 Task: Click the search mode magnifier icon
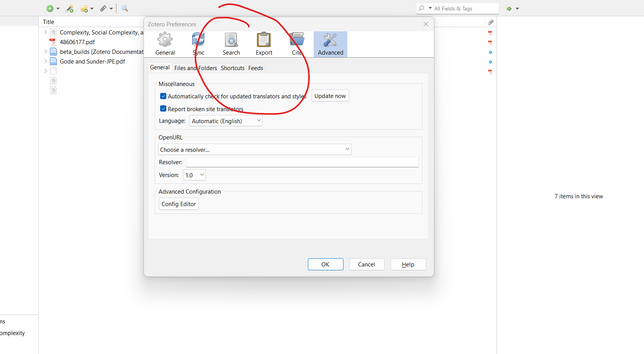(x=422, y=8)
